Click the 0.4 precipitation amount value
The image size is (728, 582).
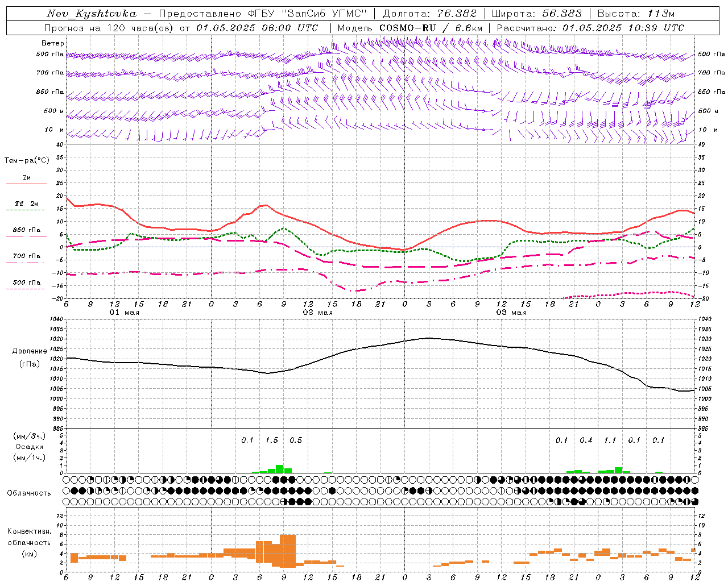point(586,440)
